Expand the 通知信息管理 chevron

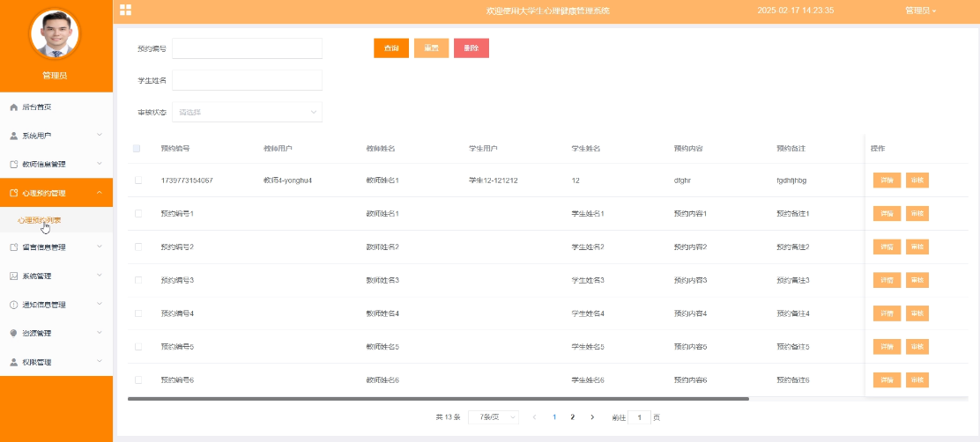click(x=100, y=304)
